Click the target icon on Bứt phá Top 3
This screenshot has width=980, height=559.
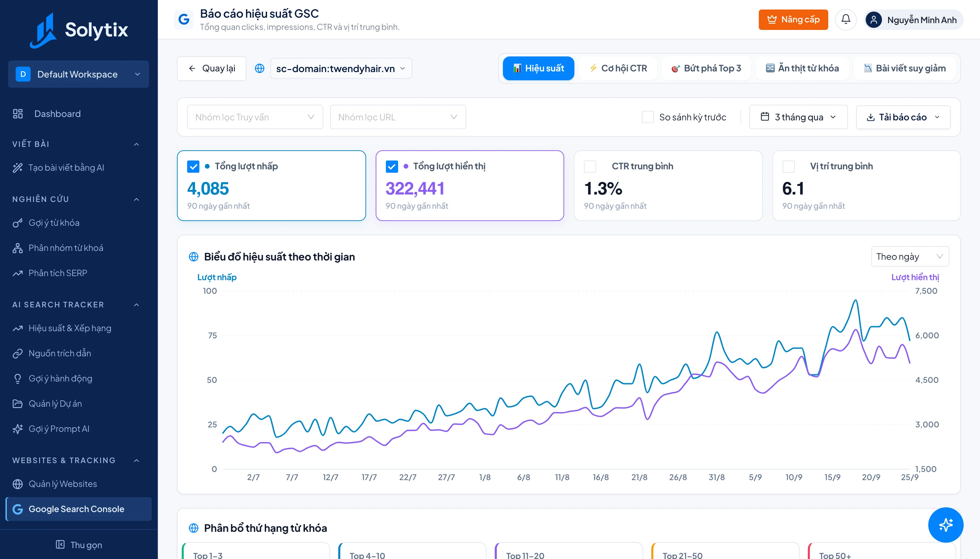[675, 69]
